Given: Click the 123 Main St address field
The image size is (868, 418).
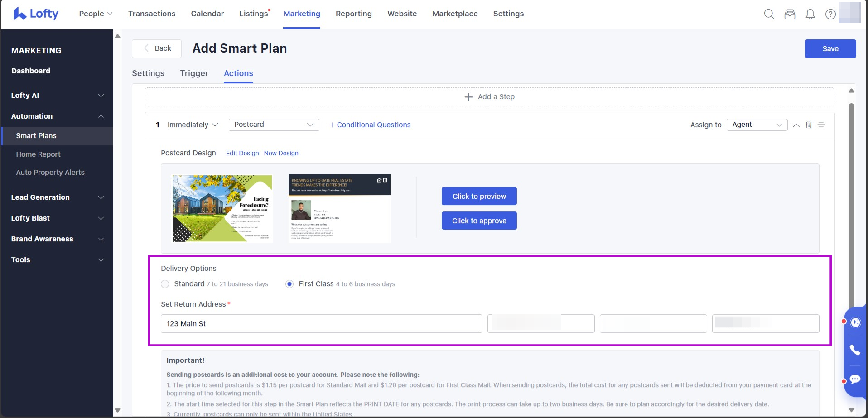Looking at the screenshot, I should pos(321,324).
